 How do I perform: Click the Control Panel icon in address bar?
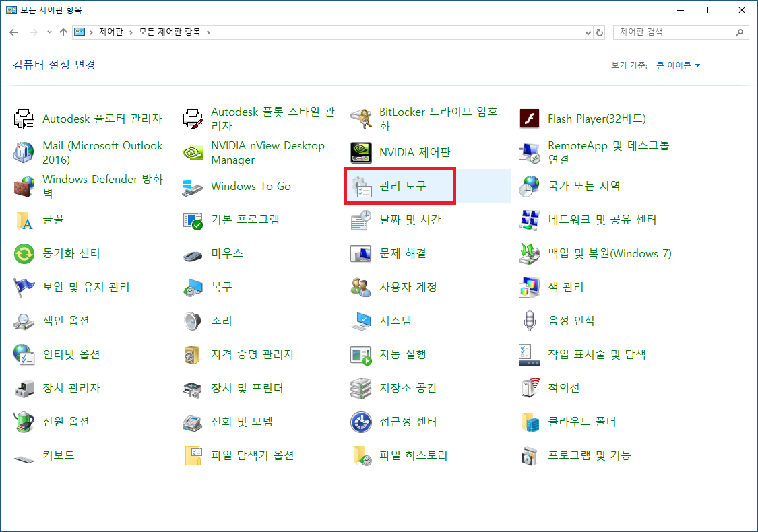click(80, 32)
